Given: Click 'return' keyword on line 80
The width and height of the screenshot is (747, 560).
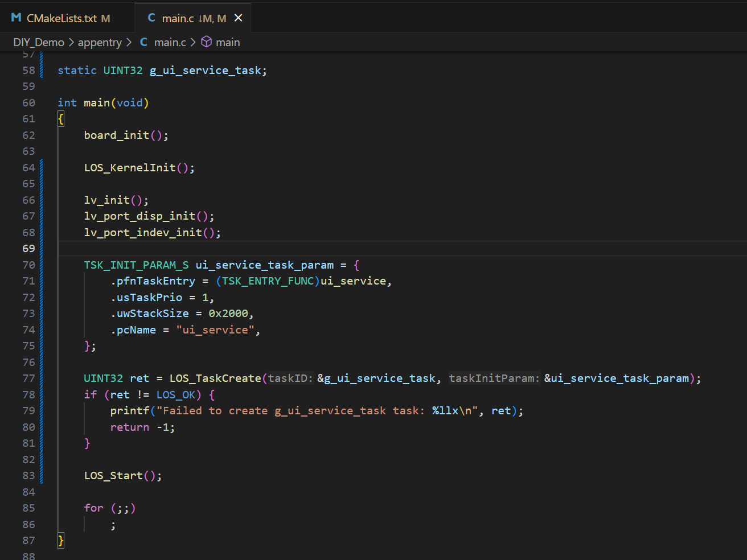Looking at the screenshot, I should [130, 427].
